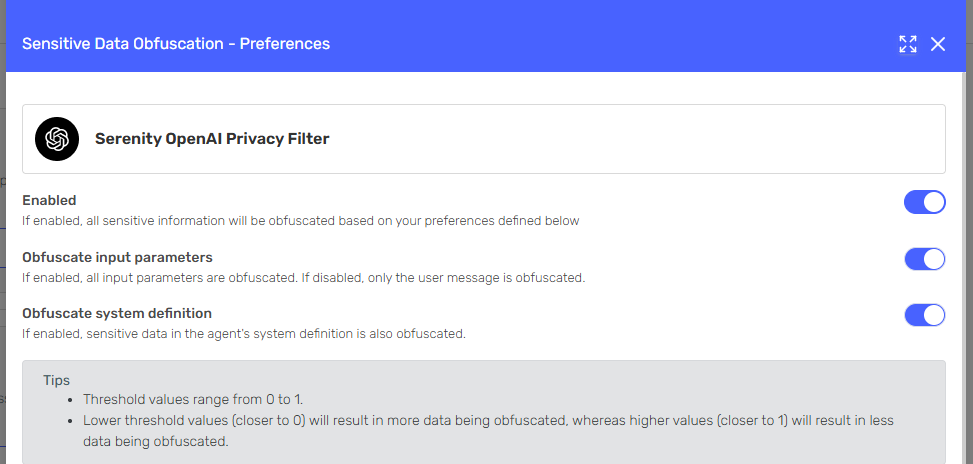This screenshot has height=464, width=973.
Task: Click the OpenAI logo icon
Action: pyautogui.click(x=57, y=139)
